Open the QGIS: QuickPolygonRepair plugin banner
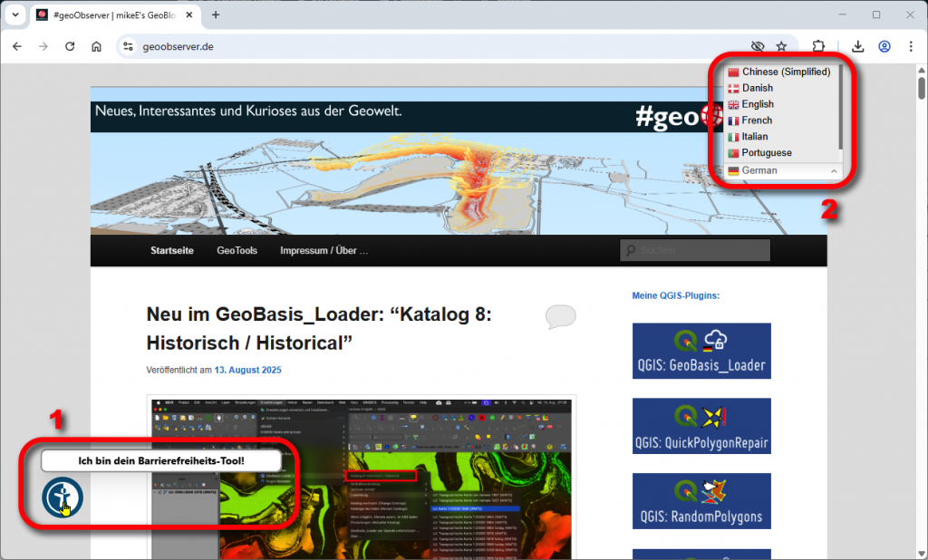This screenshot has height=560, width=928. coord(701,426)
